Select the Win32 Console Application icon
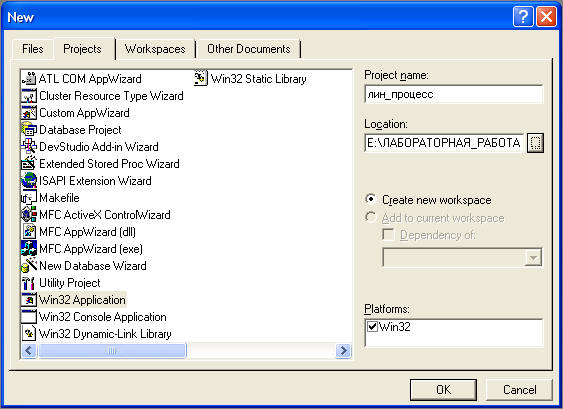Viewport: 563px width, 409px height. click(29, 316)
